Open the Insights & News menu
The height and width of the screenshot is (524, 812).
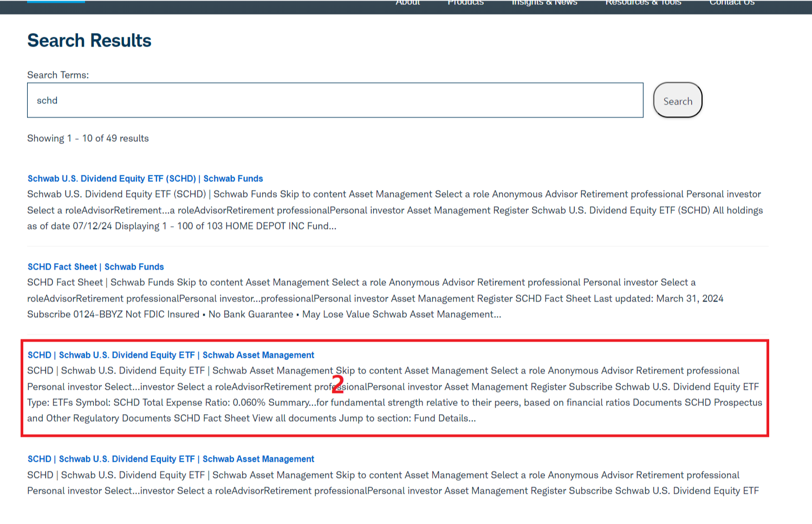(x=544, y=3)
